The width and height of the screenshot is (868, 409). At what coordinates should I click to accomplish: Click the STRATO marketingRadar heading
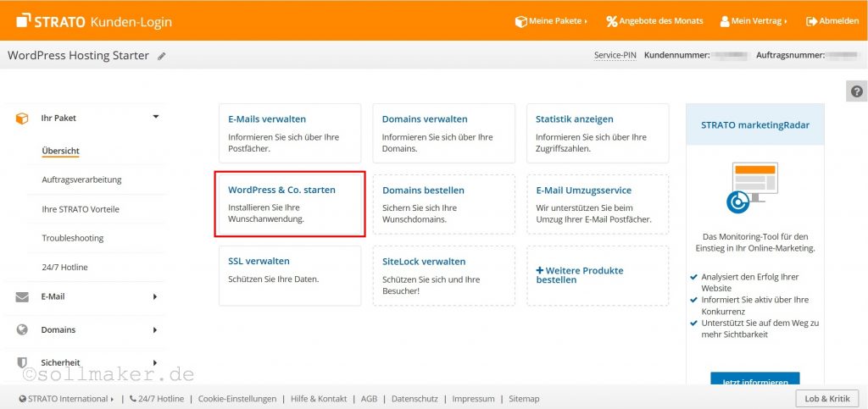[x=755, y=125]
